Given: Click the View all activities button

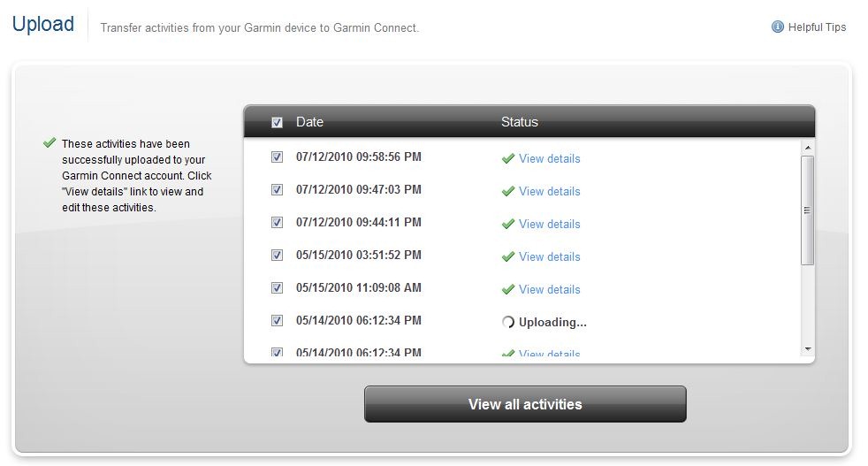Looking at the screenshot, I should click(525, 404).
